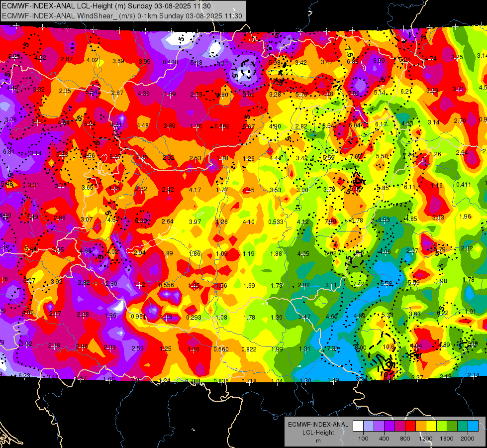The image size is (487, 448).
Task: Click wind shear value 2.35
Action: (65, 91)
